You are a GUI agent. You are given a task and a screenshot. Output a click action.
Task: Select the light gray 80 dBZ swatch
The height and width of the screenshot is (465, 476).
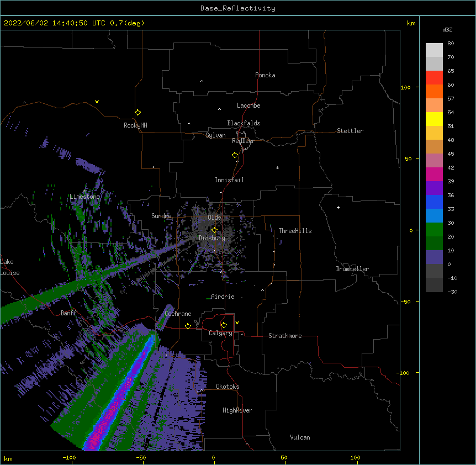(434, 50)
